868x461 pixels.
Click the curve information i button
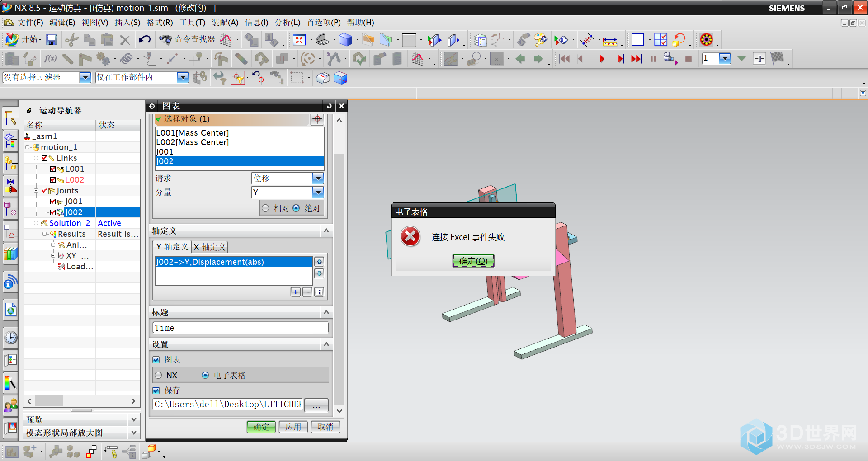tap(319, 292)
